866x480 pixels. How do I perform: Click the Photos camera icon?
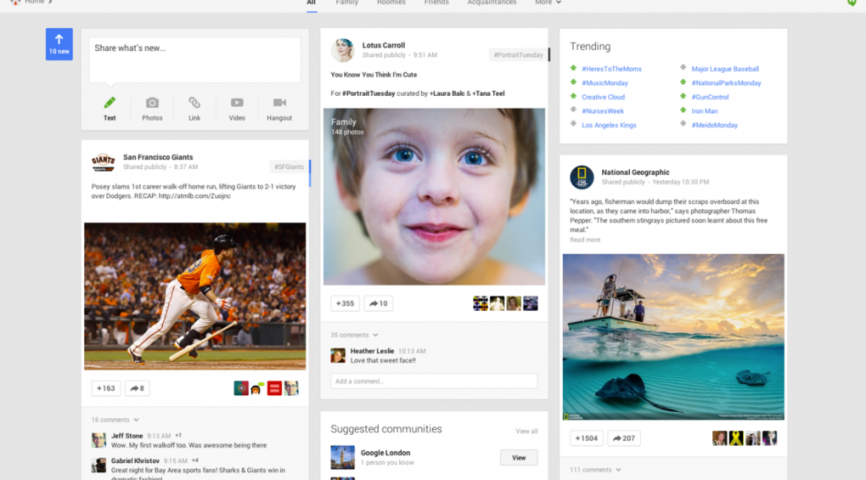click(x=152, y=103)
